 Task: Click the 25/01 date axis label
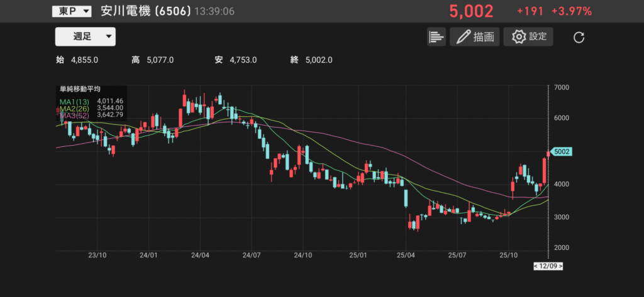click(358, 256)
